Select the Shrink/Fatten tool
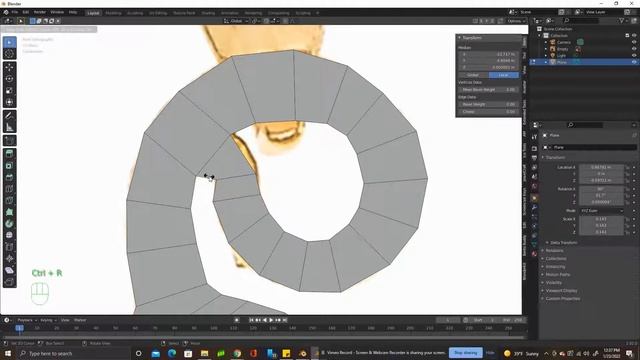The height and width of the screenshot is (360, 640). [x=10, y=258]
